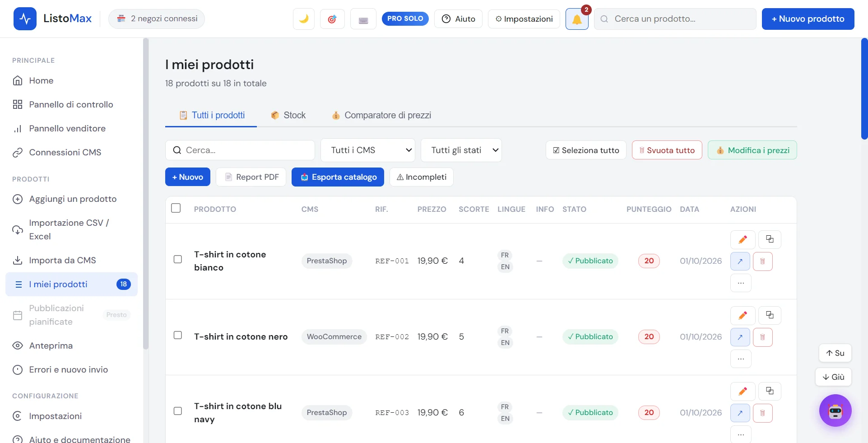
Task: Click the ListoMax logo icon
Action: click(x=25, y=19)
